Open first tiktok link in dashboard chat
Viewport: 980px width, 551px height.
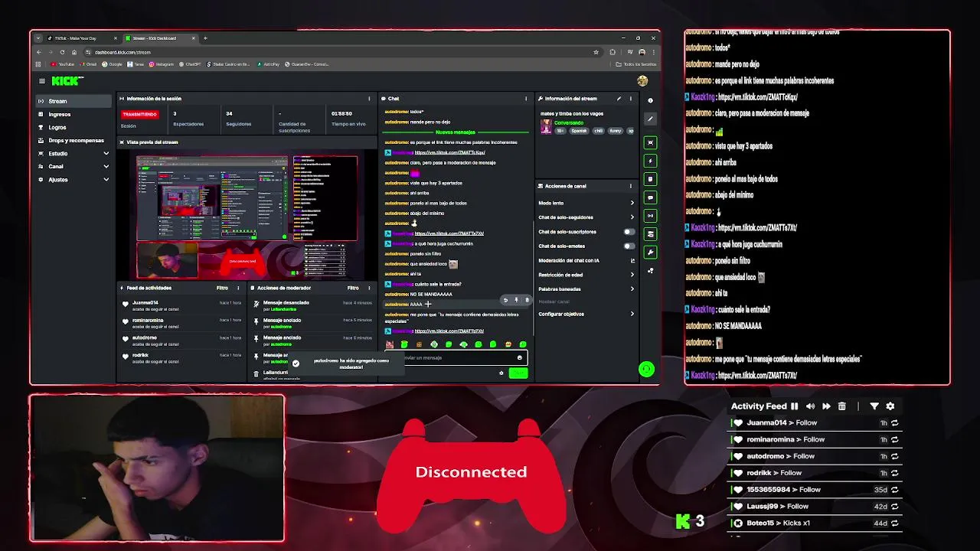(x=449, y=152)
